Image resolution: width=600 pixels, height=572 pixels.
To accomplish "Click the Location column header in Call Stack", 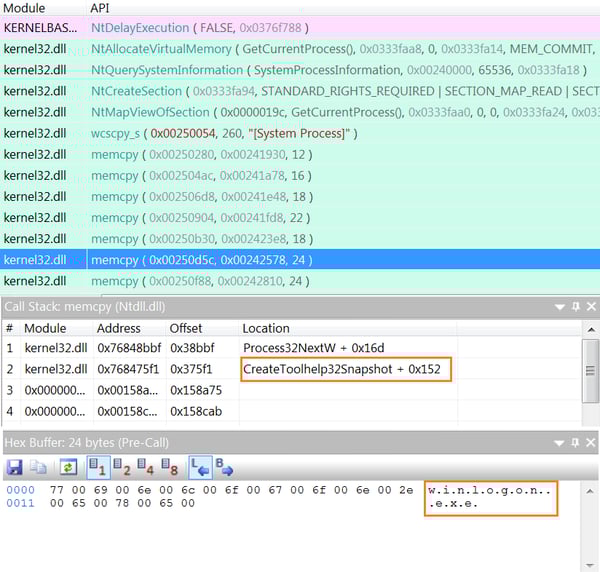I will click(266, 328).
